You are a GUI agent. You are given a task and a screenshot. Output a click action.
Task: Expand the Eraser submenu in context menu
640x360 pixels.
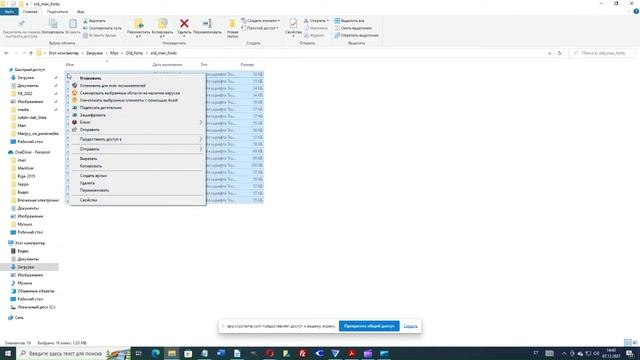coord(137,122)
